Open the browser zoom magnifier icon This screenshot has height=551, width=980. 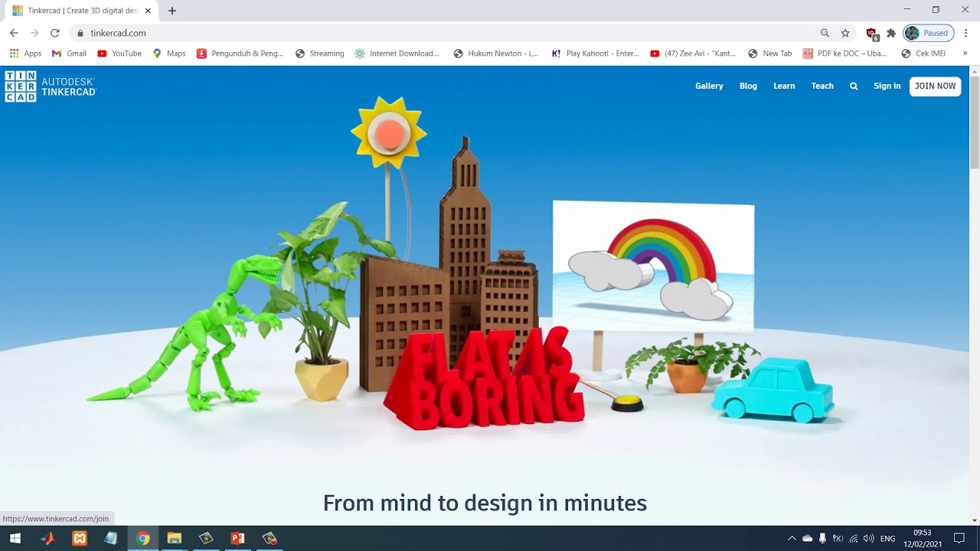(825, 33)
